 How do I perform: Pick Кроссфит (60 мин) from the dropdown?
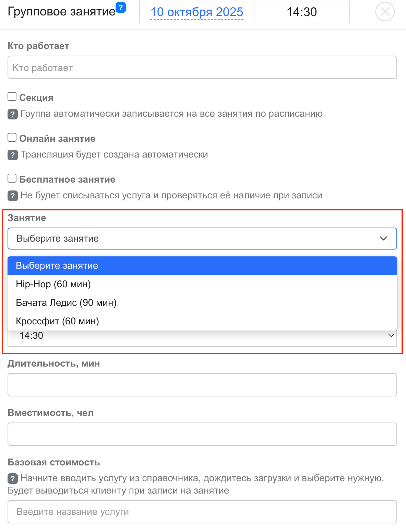57,321
